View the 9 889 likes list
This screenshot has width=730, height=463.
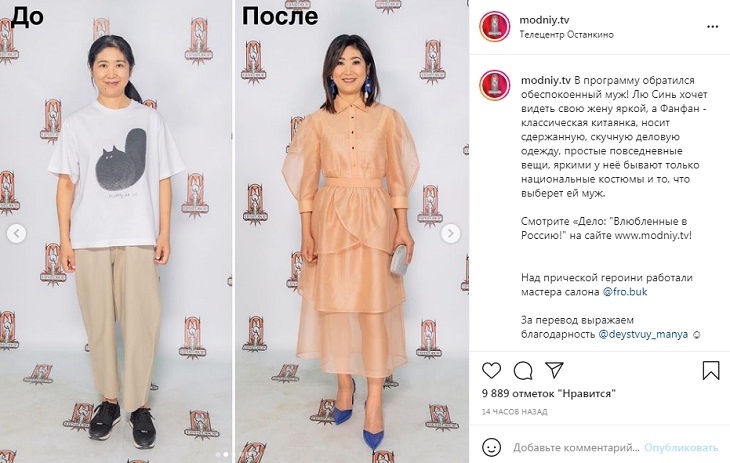point(548,394)
